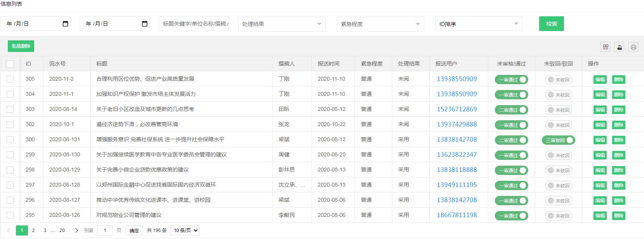
Task: Check the row with ID 303
Action: click(10, 109)
